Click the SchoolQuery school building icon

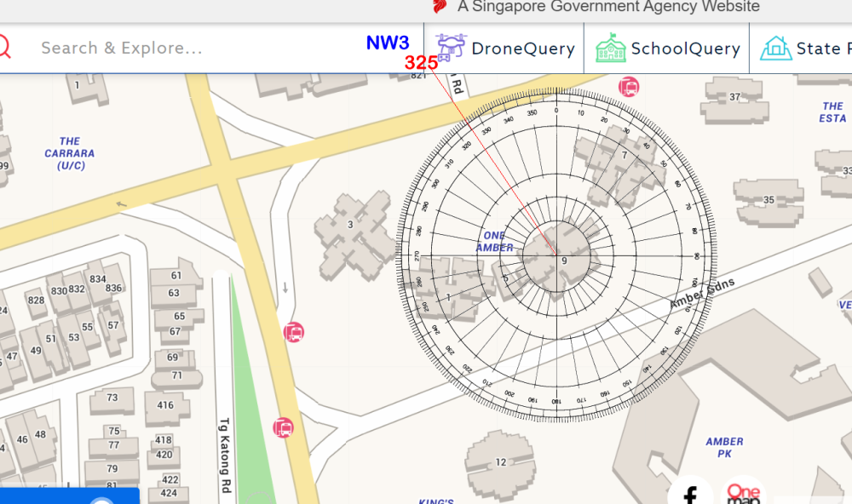tap(611, 48)
